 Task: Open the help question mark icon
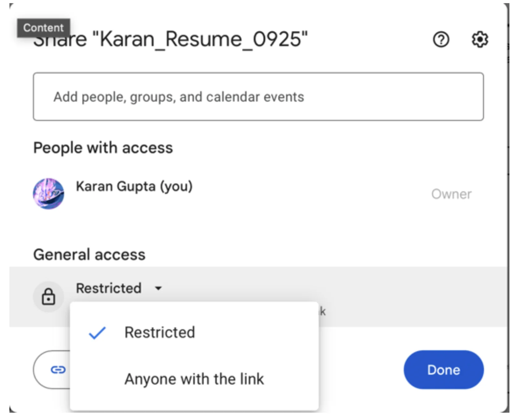441,40
